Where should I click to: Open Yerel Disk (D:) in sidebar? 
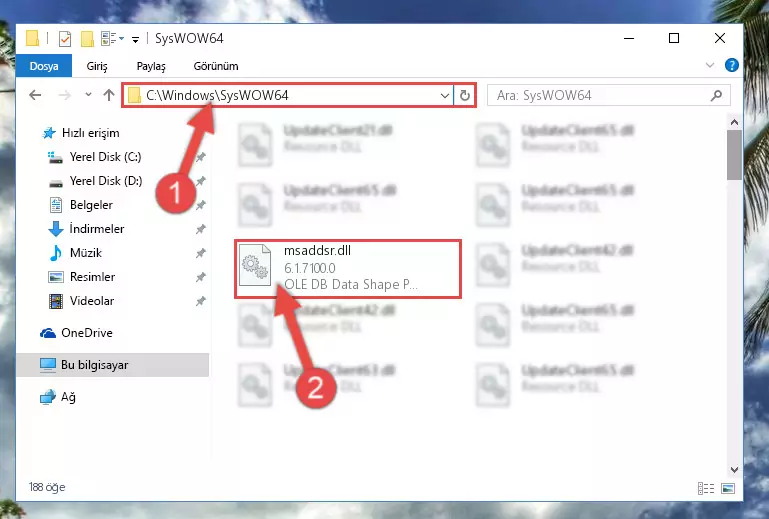pyautogui.click(x=106, y=181)
